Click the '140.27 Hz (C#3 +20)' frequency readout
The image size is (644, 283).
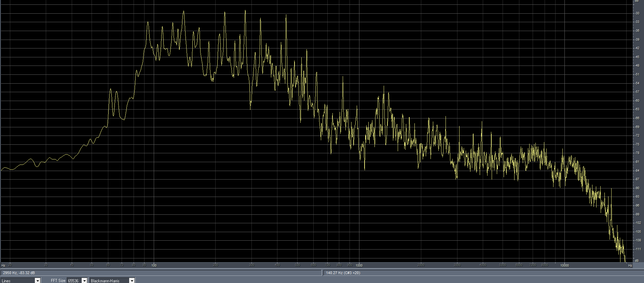(x=343, y=273)
